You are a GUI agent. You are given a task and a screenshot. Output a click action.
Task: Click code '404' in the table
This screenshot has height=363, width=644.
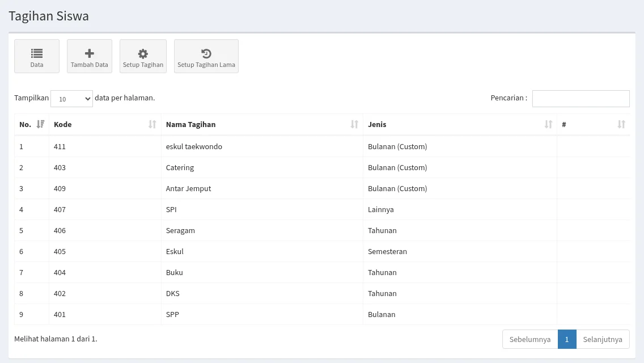(x=60, y=272)
